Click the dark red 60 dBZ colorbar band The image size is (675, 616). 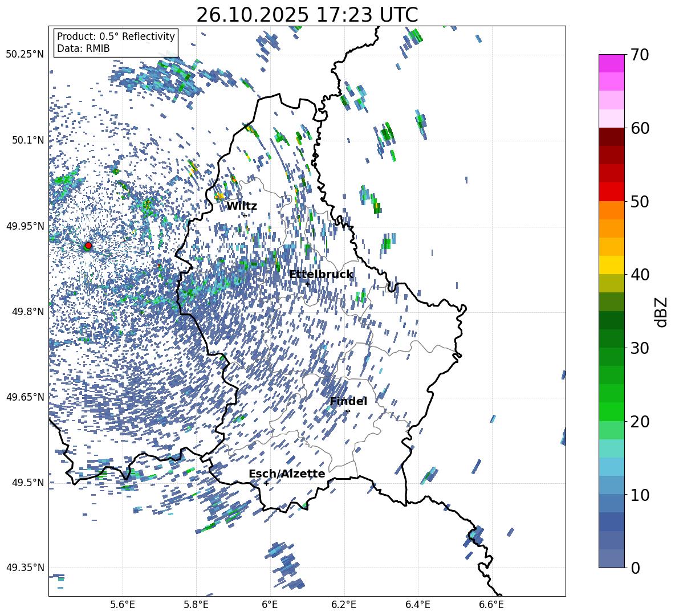(x=611, y=137)
